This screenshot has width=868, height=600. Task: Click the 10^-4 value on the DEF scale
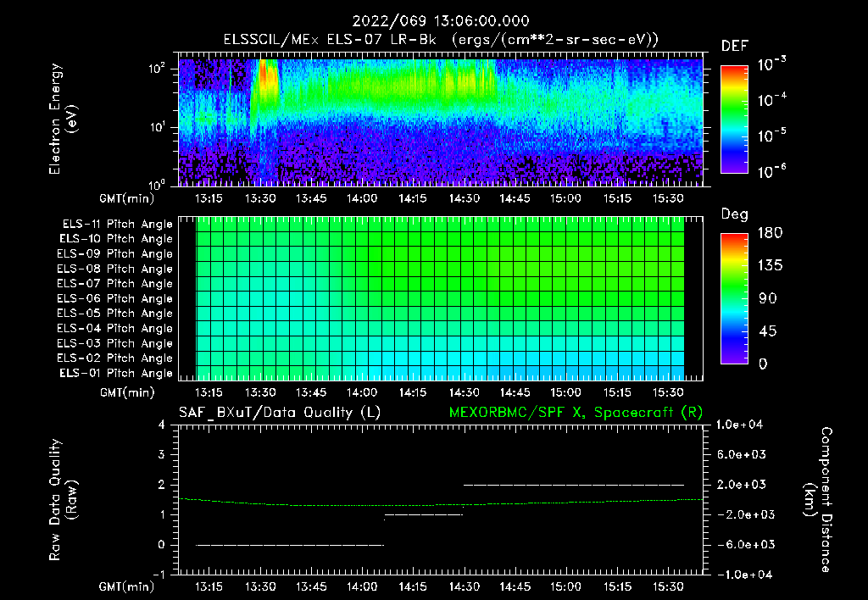[771, 100]
